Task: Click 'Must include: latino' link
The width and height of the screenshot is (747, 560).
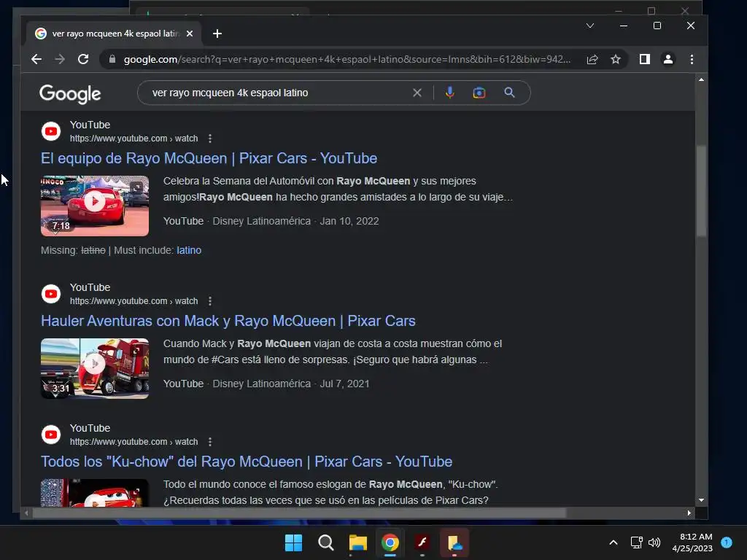Action: coord(189,251)
